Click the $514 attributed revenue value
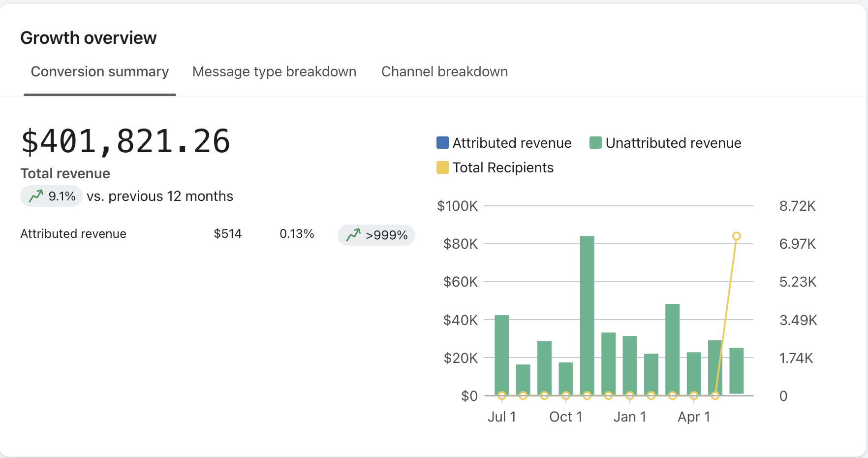 [228, 233]
